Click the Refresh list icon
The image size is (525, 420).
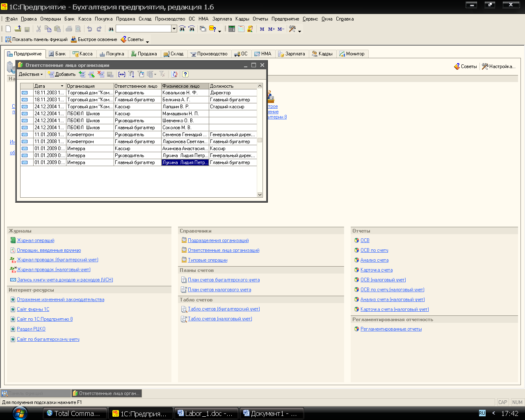pos(174,74)
